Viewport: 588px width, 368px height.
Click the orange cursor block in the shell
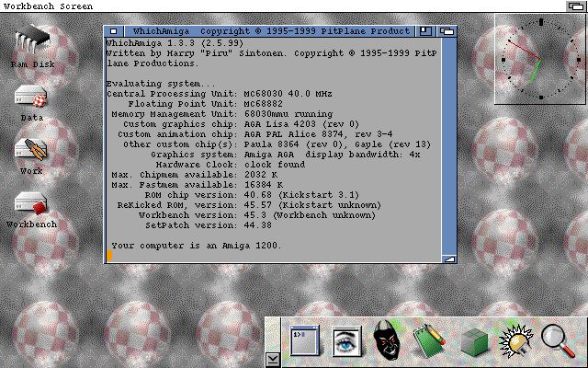pyautogui.click(x=109, y=256)
